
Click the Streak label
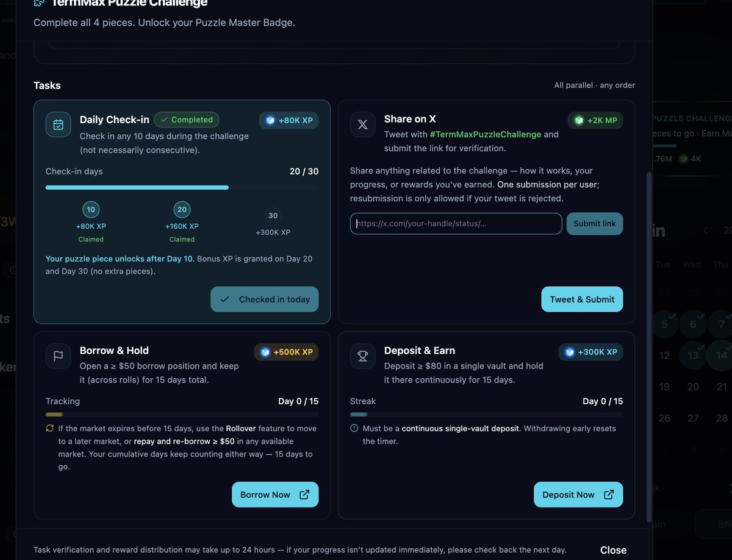pyautogui.click(x=363, y=401)
